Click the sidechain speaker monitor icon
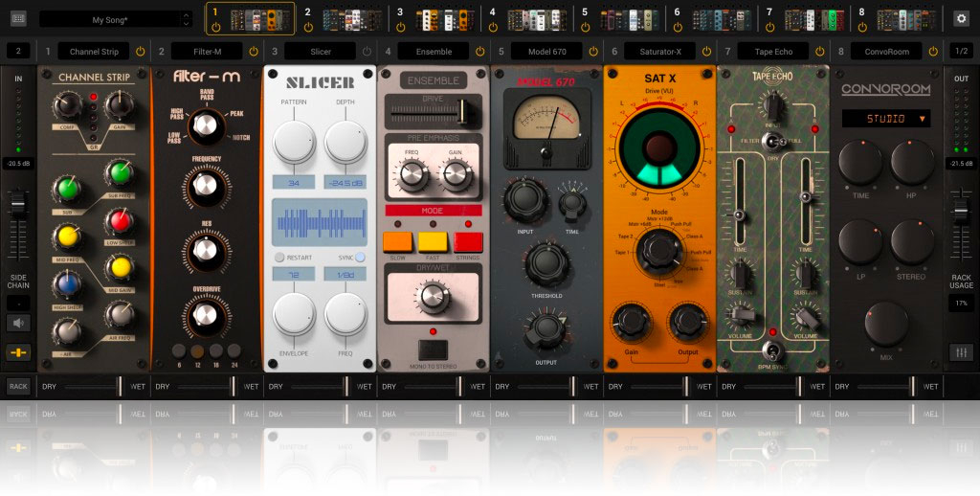This screenshot has width=980, height=496. 18,323
